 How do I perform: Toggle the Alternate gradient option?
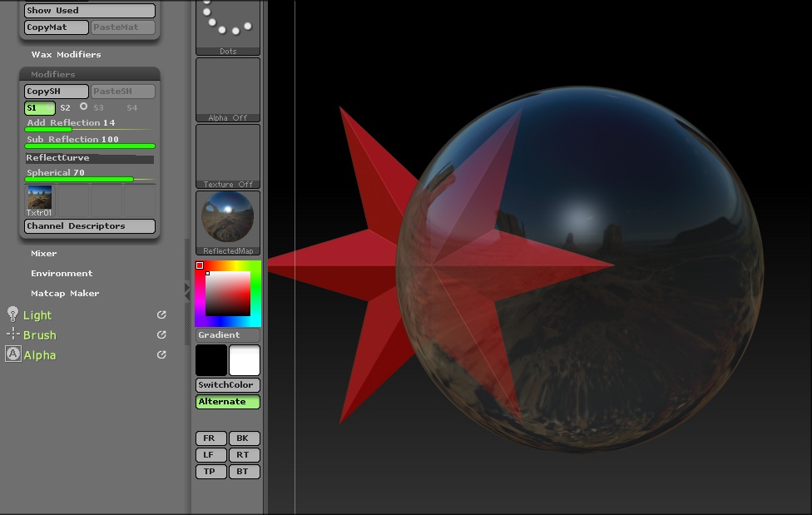(x=227, y=402)
